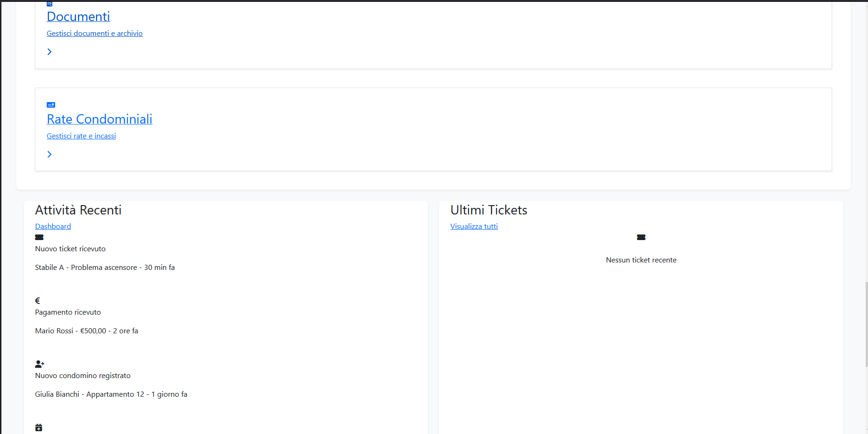Select the Pagamento ricevuto activity entry
The image size is (868, 434).
coord(68,312)
